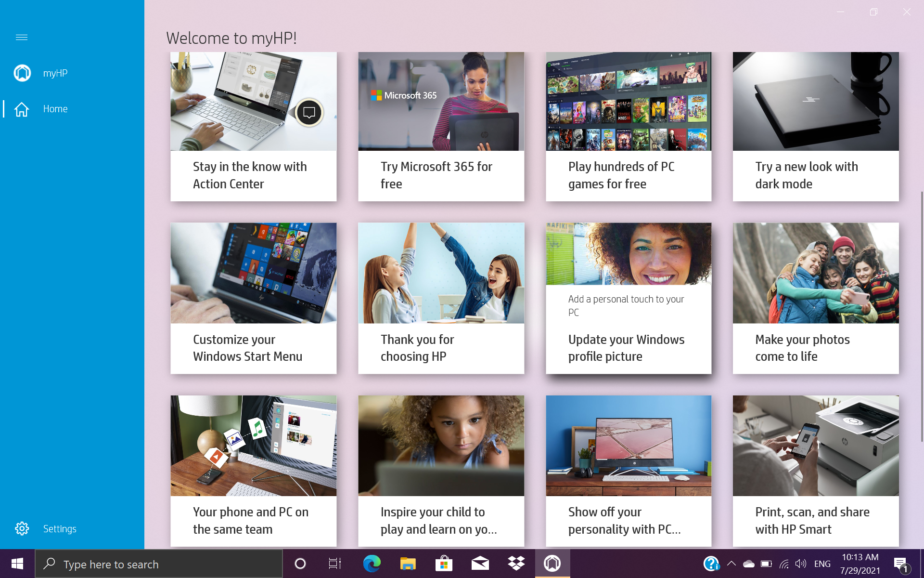This screenshot has height=578, width=924.
Task: Select the myHP label in sidebar
Action: pyautogui.click(x=55, y=73)
